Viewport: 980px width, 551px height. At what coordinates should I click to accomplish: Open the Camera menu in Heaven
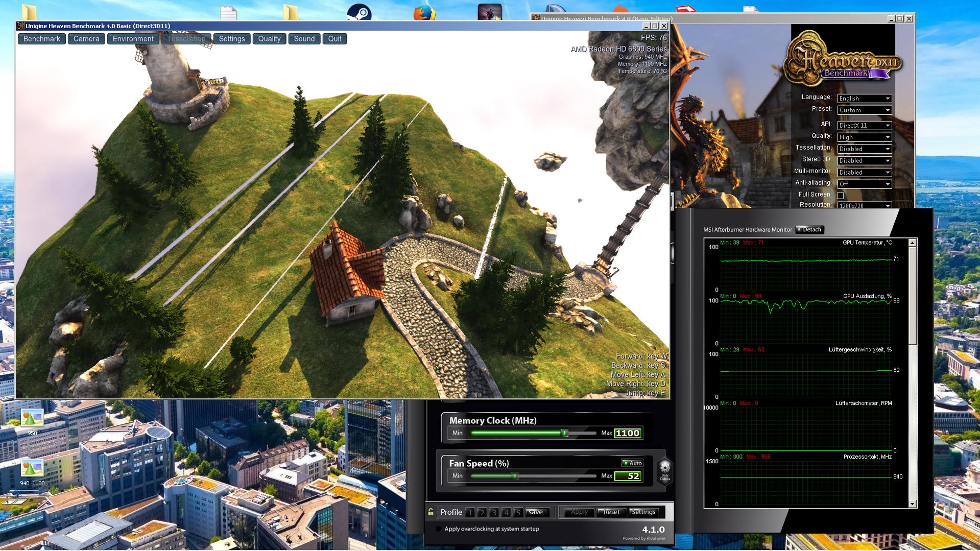(x=86, y=39)
